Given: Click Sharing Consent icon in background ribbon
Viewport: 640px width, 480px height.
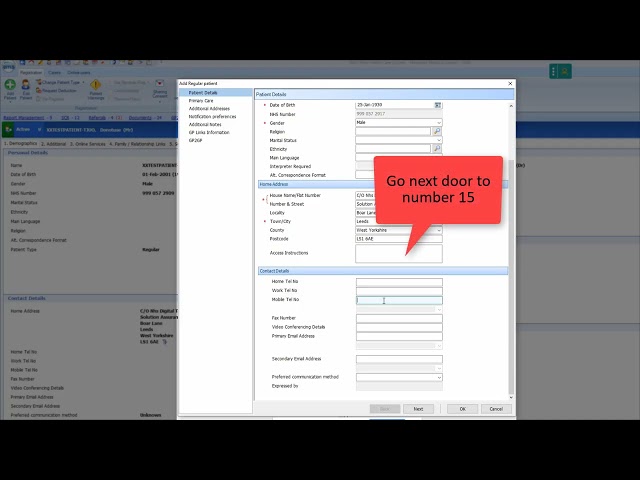Looking at the screenshot, I should [x=160, y=88].
